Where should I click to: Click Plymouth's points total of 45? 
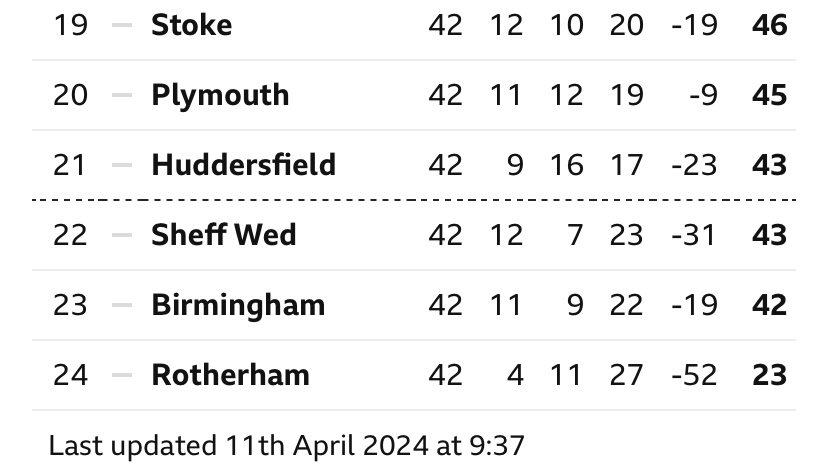tap(769, 95)
